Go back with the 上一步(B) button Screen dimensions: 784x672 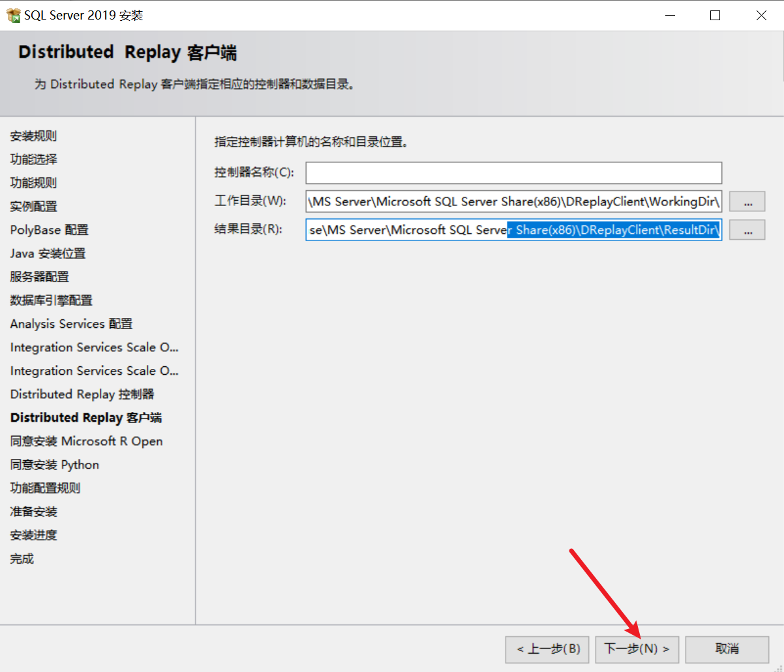(547, 649)
